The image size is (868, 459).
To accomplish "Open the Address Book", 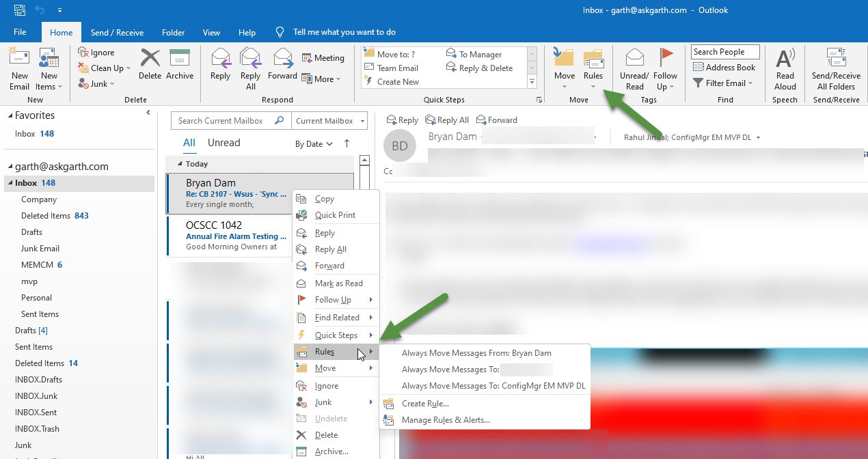I will click(724, 68).
